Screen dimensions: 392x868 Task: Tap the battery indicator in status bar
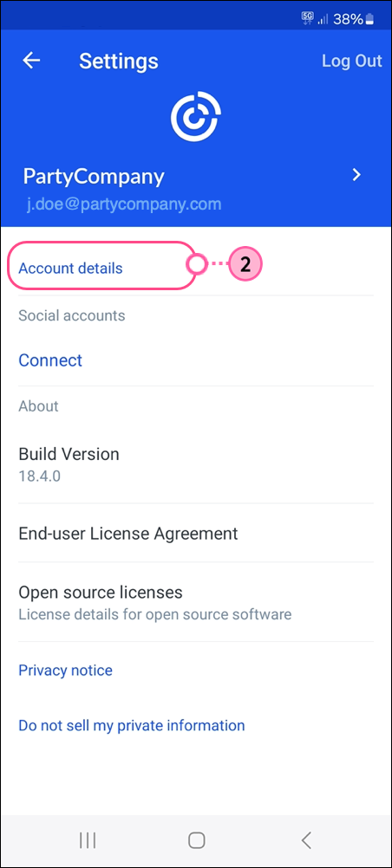pos(369,19)
